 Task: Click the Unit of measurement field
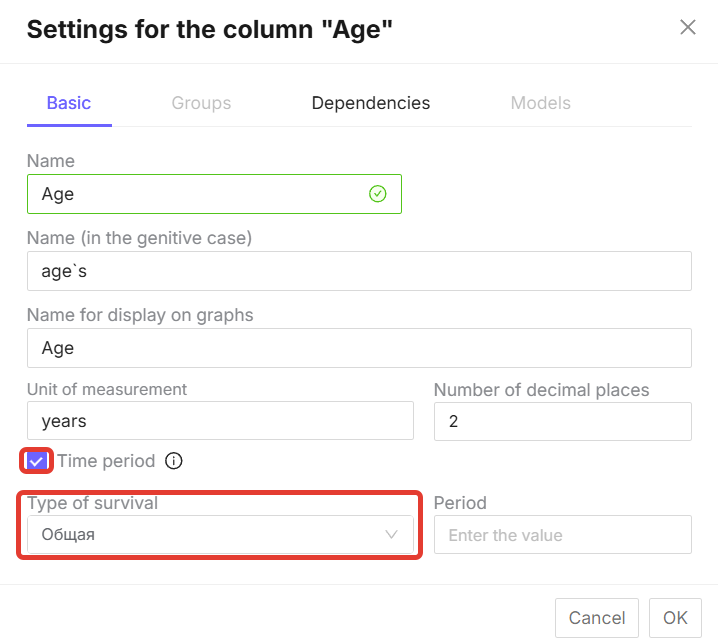point(220,421)
